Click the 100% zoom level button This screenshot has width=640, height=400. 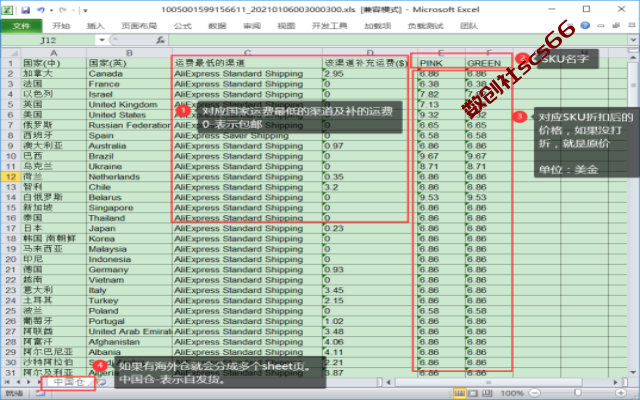[512, 393]
